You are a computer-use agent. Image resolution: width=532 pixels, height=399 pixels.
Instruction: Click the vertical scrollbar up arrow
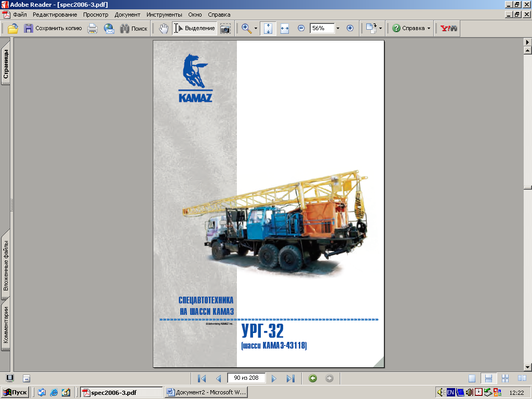click(527, 51)
